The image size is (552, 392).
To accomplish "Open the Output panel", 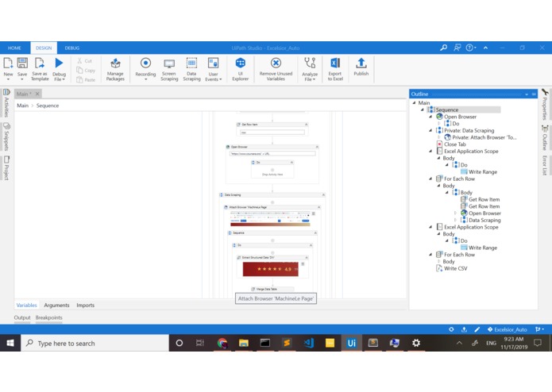I will 22,317.
